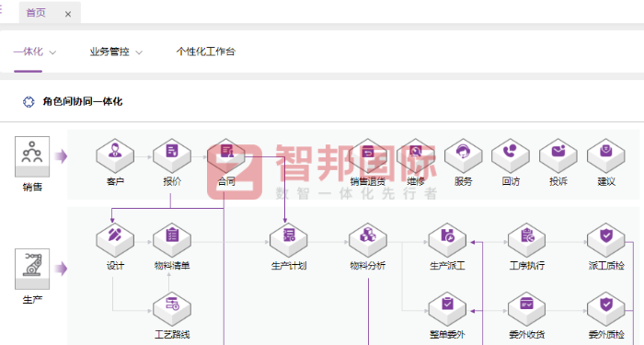Click the icon beside 角色间协同一体化 heading
Image resolution: width=644 pixels, height=345 pixels.
click(x=29, y=101)
